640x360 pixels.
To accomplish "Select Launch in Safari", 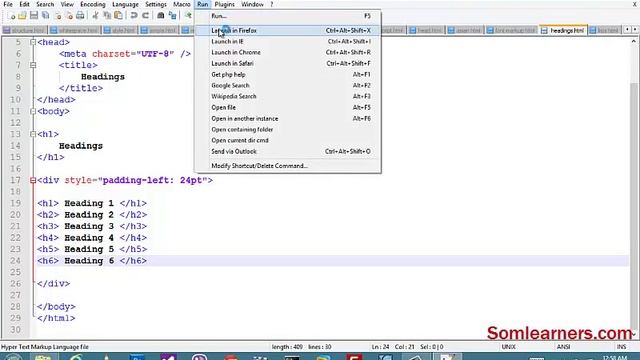I will point(288,63).
